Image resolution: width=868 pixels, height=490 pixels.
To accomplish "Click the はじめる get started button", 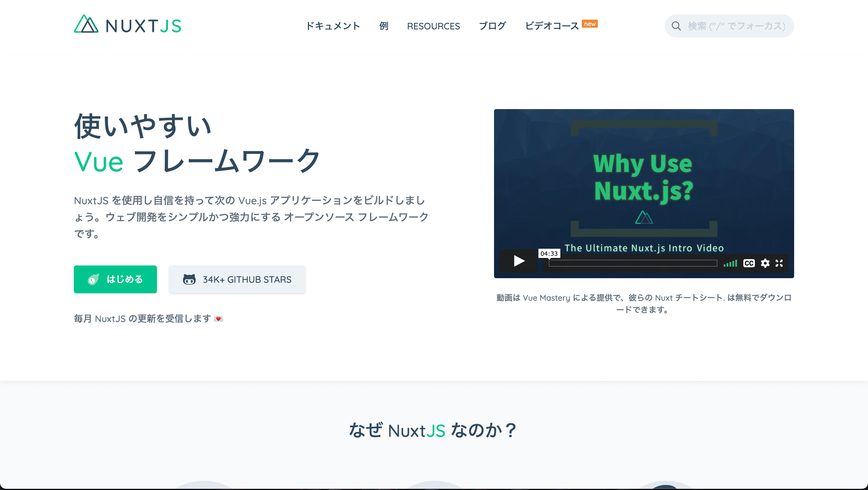I will [115, 279].
